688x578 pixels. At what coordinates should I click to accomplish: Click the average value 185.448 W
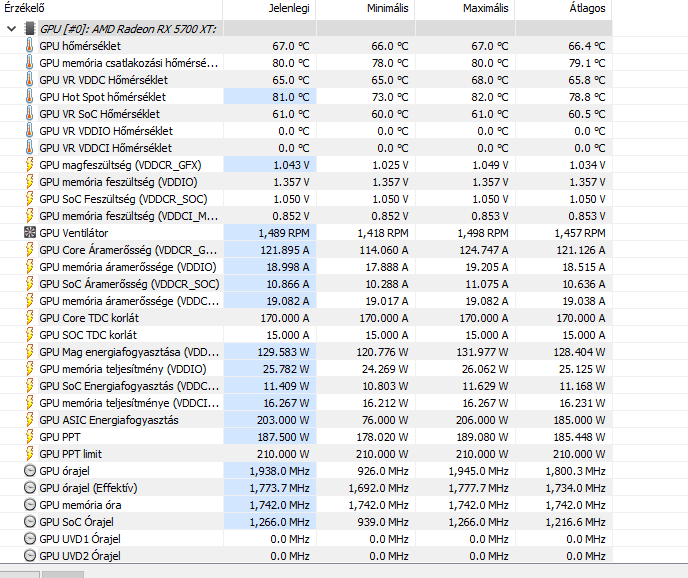tap(579, 437)
